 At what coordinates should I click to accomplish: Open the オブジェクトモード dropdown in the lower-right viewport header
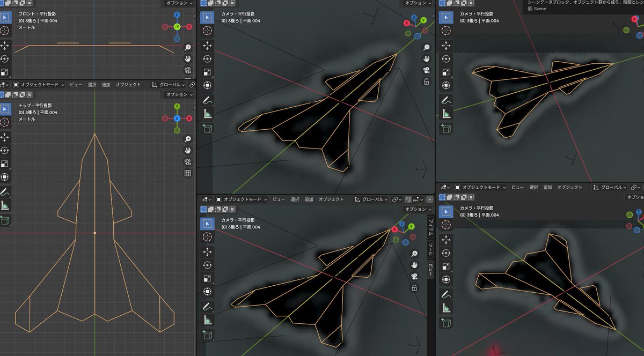coord(480,187)
